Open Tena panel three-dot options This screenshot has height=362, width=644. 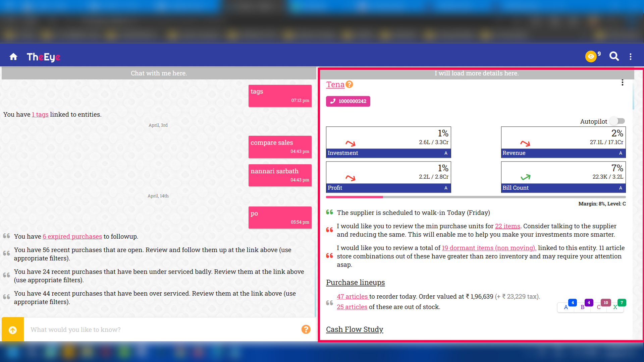pos(622,82)
